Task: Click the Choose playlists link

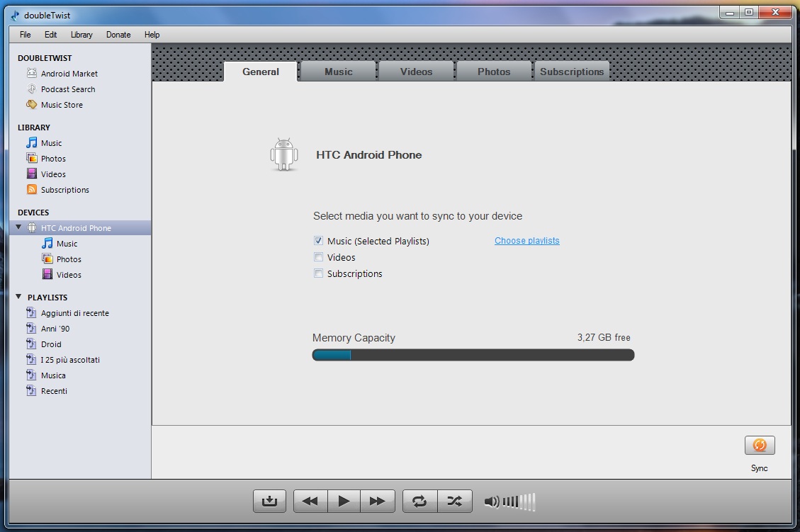Action: [527, 241]
